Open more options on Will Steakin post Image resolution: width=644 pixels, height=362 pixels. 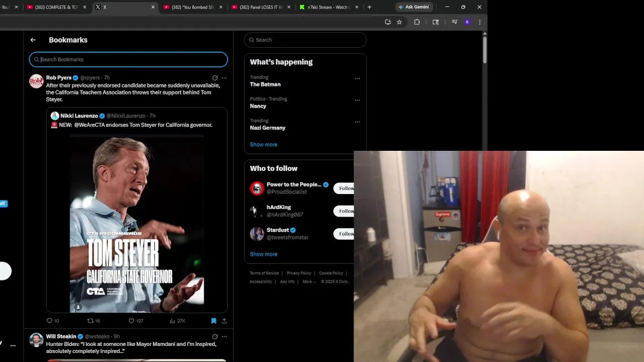point(224,336)
